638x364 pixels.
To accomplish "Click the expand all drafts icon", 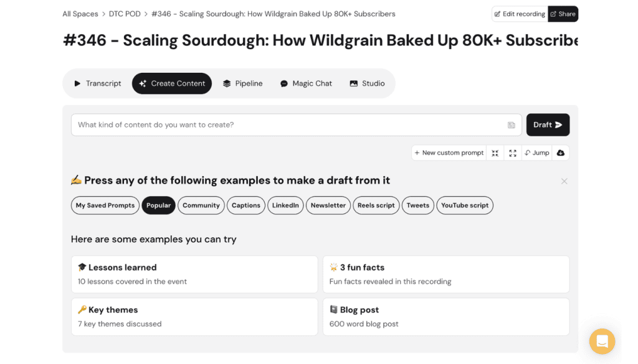I will coord(513,153).
